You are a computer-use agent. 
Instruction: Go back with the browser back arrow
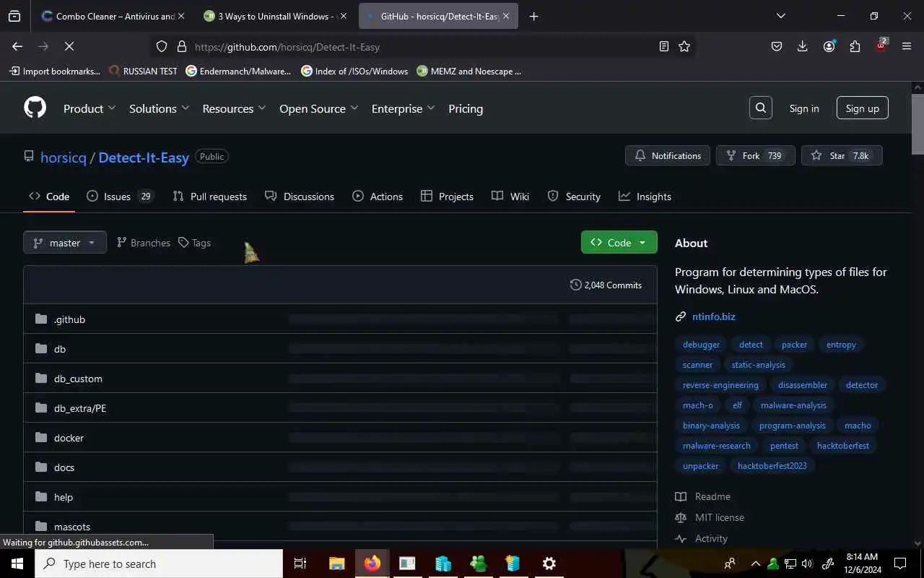[x=17, y=46]
